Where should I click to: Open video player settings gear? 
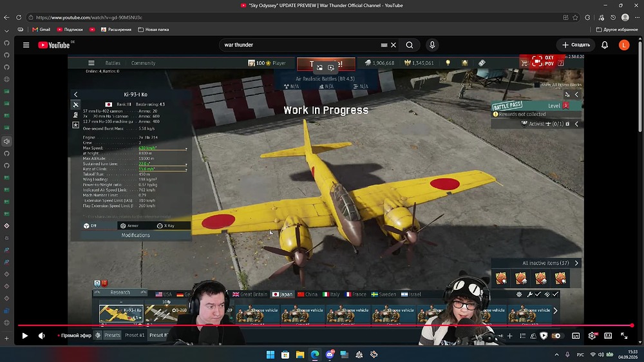[592, 336]
